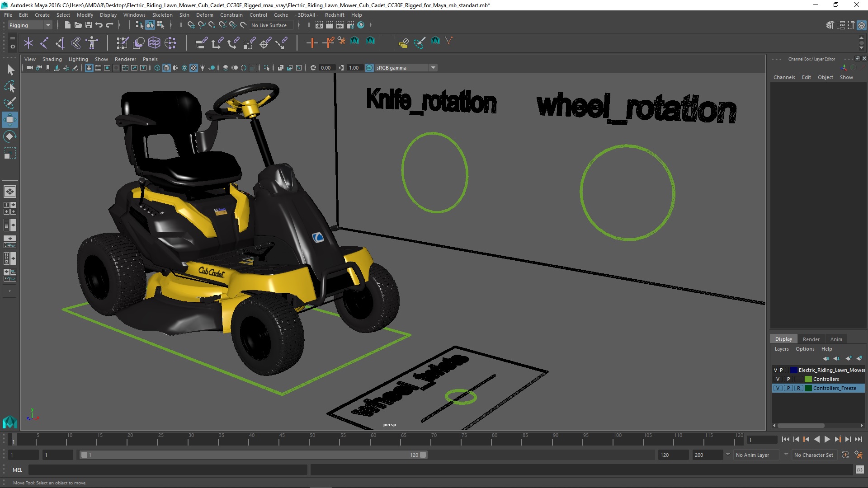Toggle playback P on Controllers layer
868x488 pixels.
pos(788,379)
